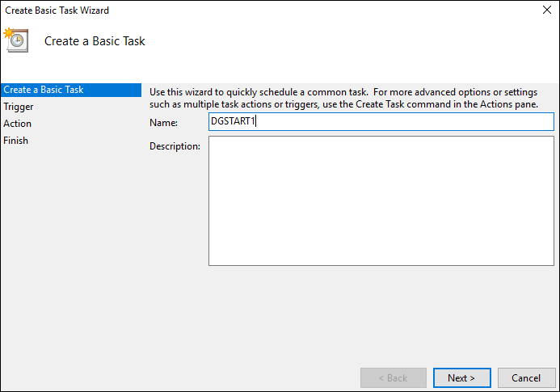Click the 'Name:' label
Viewport: 560px width, 392px height.
point(163,123)
